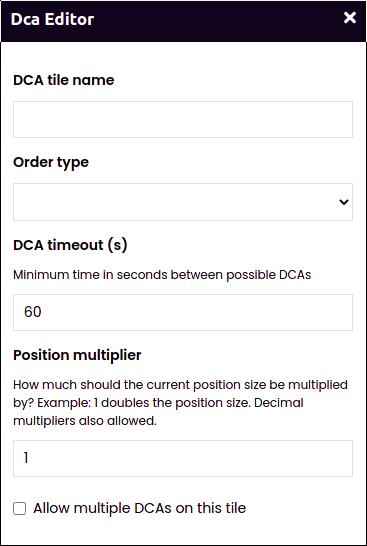367x546 pixels.
Task: Click the 'Dca Editor' title text
Action: 52,19
